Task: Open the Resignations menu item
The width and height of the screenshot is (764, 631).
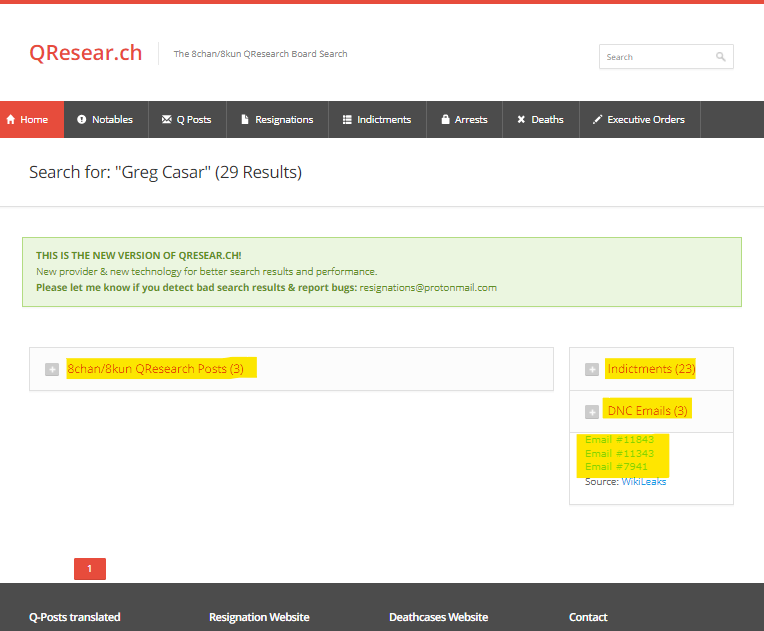Action: [277, 119]
